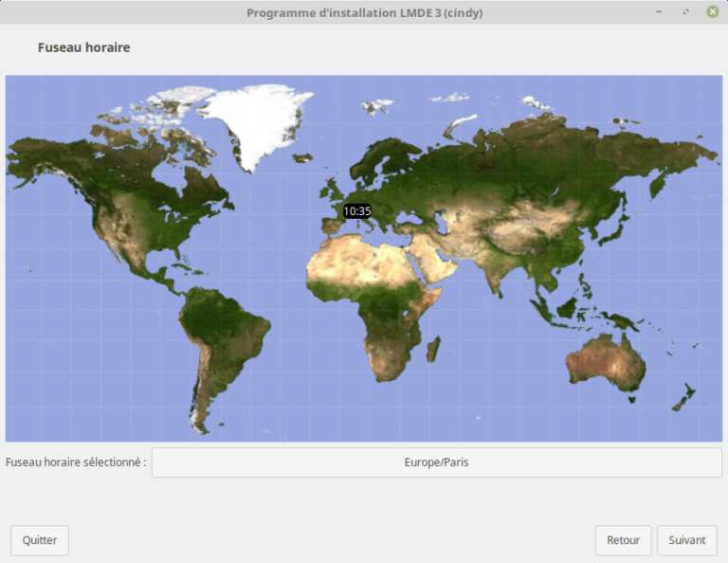
Task: Pick New Zealand on the timezone map
Action: 684,396
